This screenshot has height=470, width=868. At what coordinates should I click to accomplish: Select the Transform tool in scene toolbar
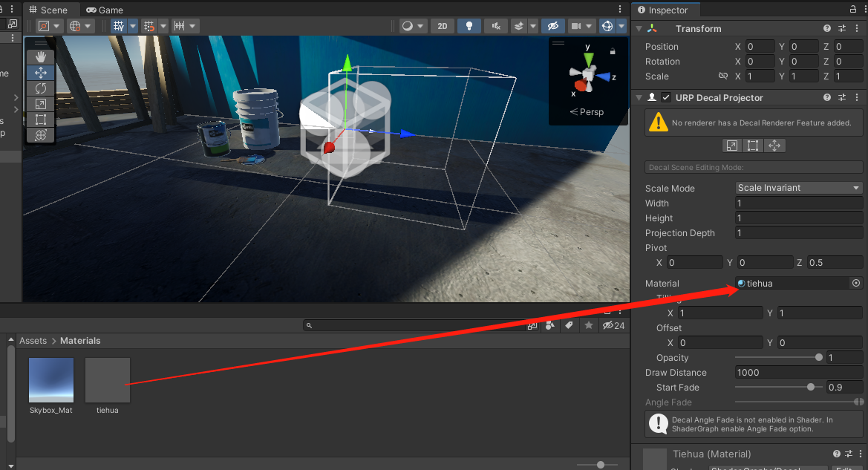click(41, 134)
